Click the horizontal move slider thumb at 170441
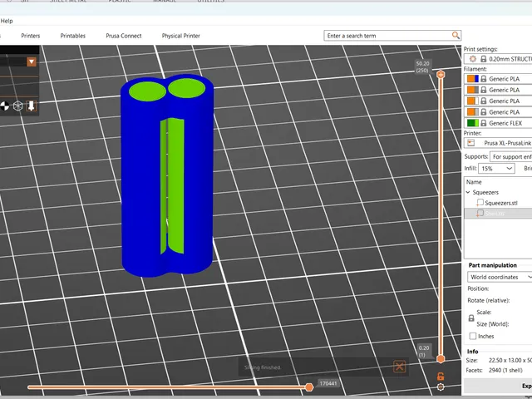The width and height of the screenshot is (532, 399). pos(308,387)
